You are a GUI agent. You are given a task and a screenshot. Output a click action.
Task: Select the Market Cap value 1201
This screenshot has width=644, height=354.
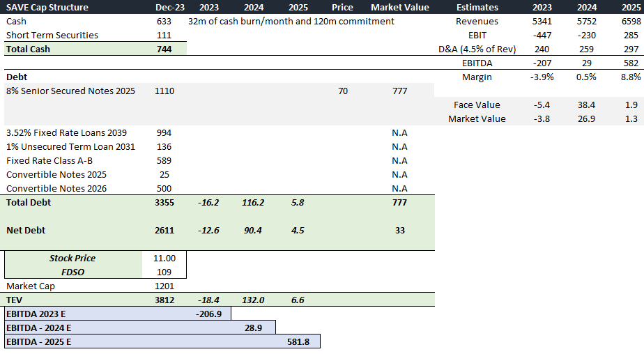[164, 286]
